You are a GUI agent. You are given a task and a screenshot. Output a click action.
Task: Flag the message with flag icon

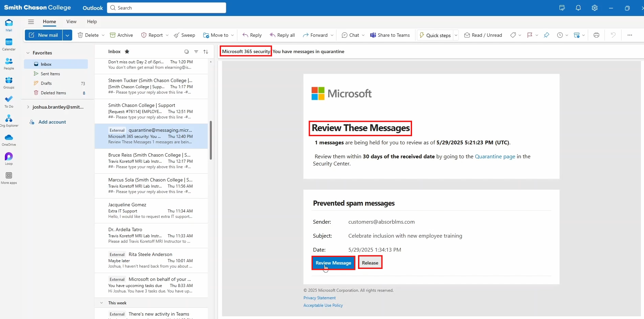click(530, 35)
